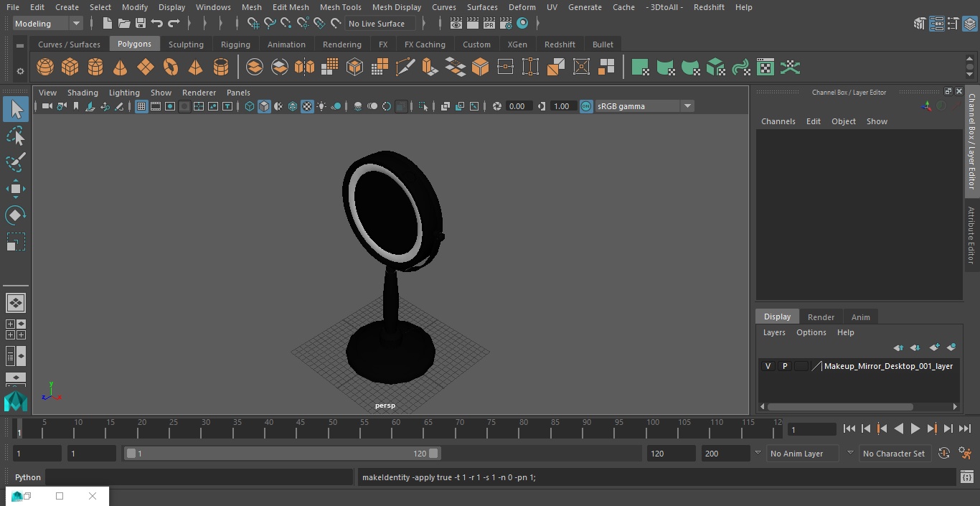This screenshot has height=506, width=980.
Task: Create a polygon torus from the shelf
Action: click(x=171, y=67)
